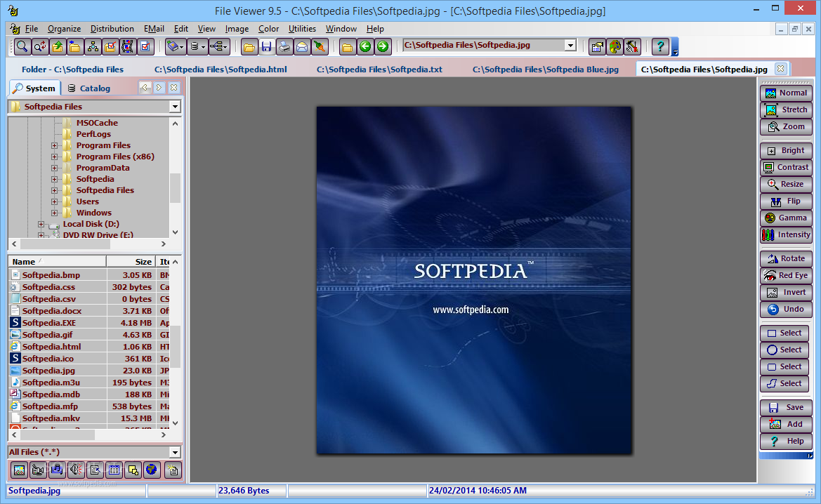Image resolution: width=821 pixels, height=504 pixels.
Task: Open the path combo box dropdown
Action: pyautogui.click(x=571, y=46)
